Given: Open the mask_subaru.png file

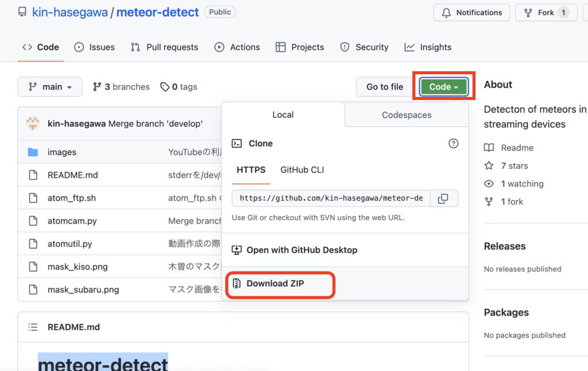Looking at the screenshot, I should point(83,289).
